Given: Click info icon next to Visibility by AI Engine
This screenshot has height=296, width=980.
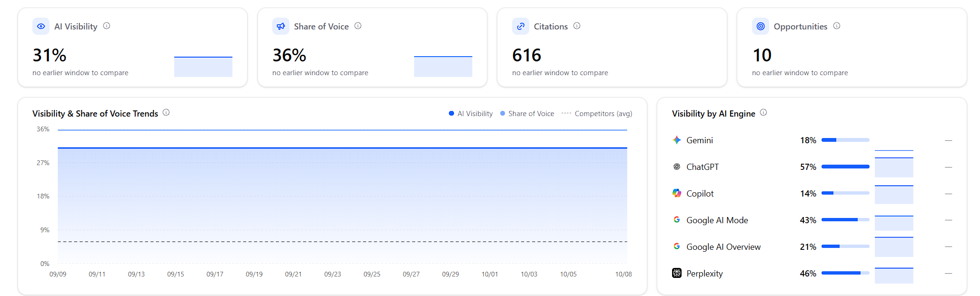Looking at the screenshot, I should [x=763, y=112].
